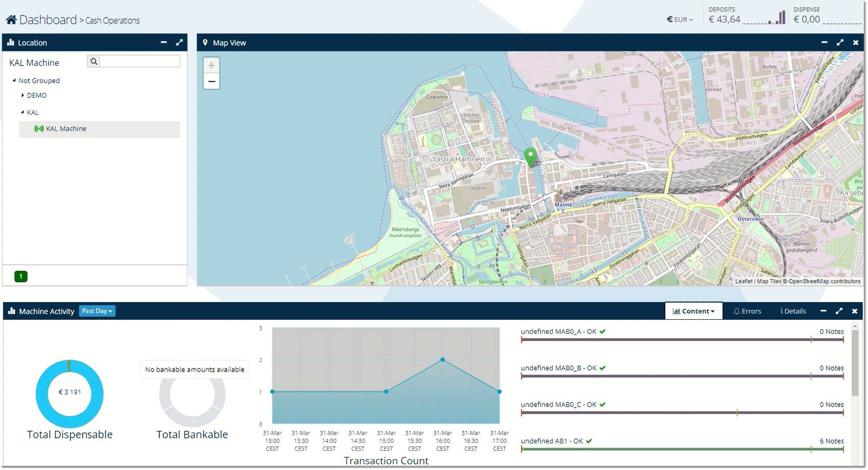Click the search magnifier in Location panel
Image resolution: width=868 pixels, height=470 pixels.
(94, 61)
